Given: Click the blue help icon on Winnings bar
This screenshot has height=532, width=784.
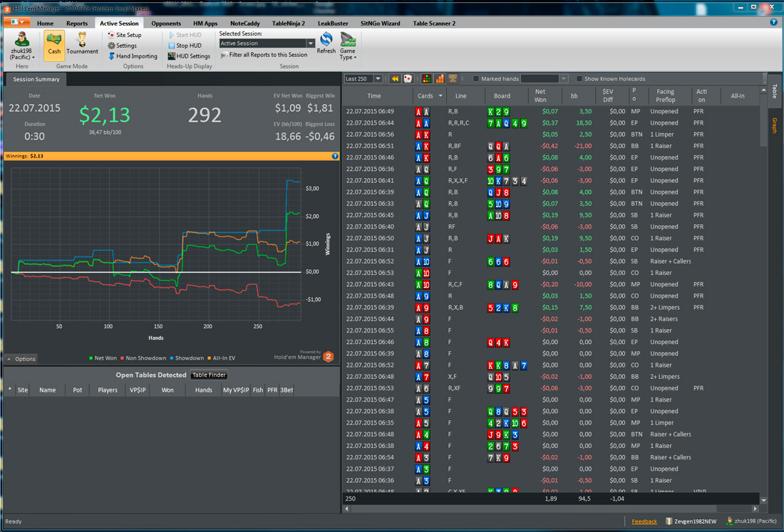Looking at the screenshot, I should [335, 157].
